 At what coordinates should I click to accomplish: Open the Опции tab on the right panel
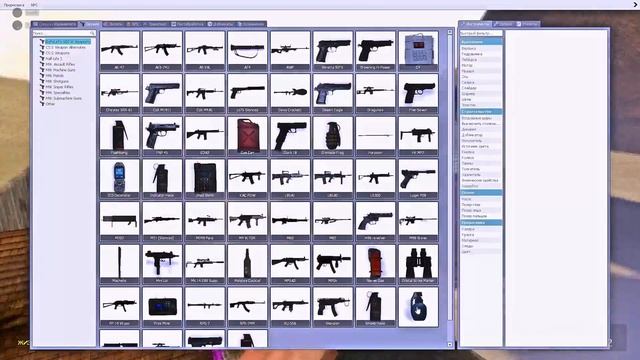coord(504,24)
